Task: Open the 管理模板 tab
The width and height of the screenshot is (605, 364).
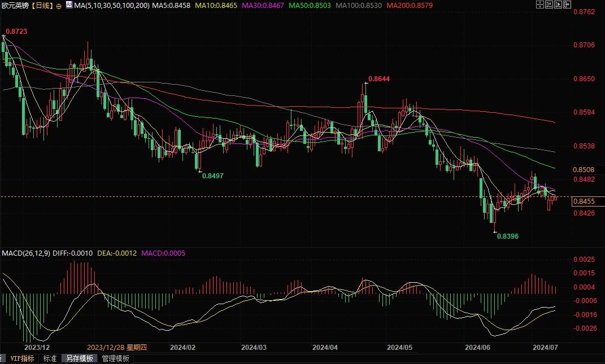Action: coord(115,358)
